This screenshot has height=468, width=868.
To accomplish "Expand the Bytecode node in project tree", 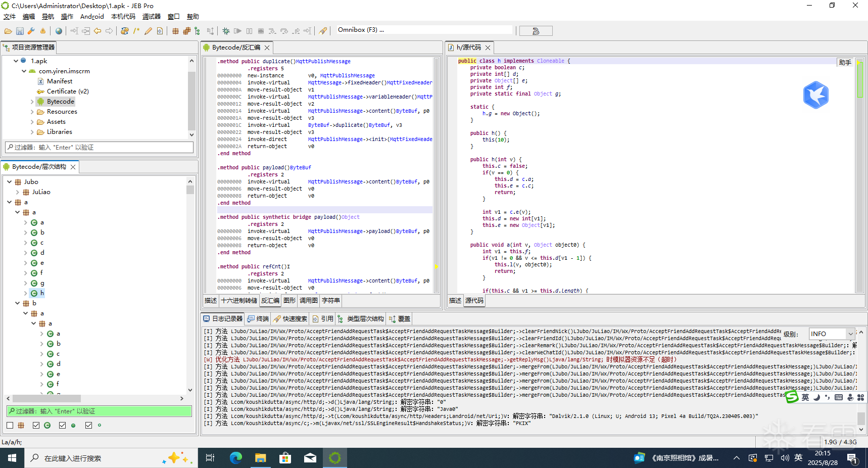I will 32,102.
